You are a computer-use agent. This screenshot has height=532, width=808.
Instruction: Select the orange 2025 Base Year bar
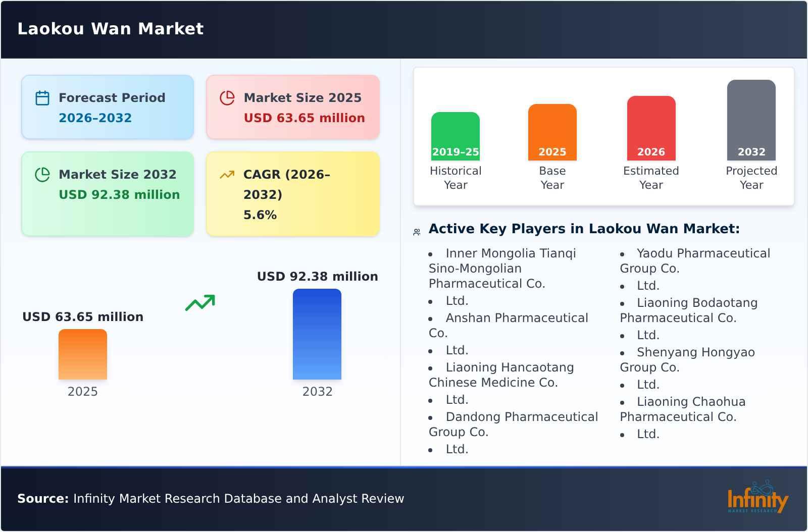(x=552, y=132)
